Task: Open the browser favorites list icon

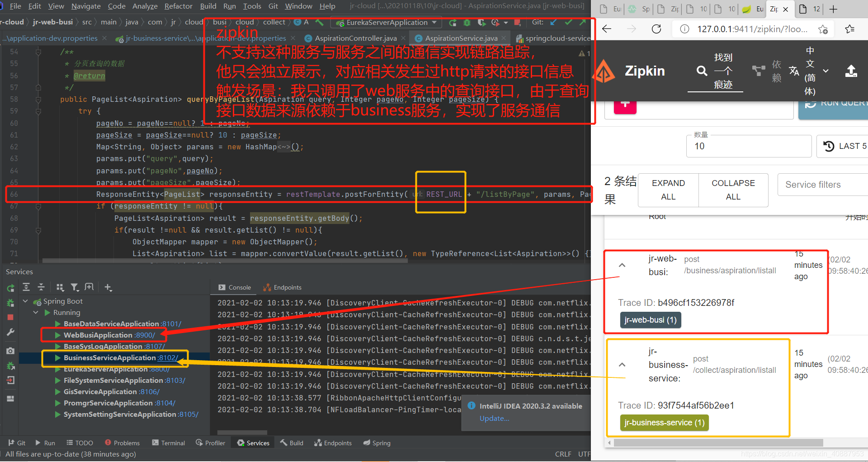Action: coord(850,29)
